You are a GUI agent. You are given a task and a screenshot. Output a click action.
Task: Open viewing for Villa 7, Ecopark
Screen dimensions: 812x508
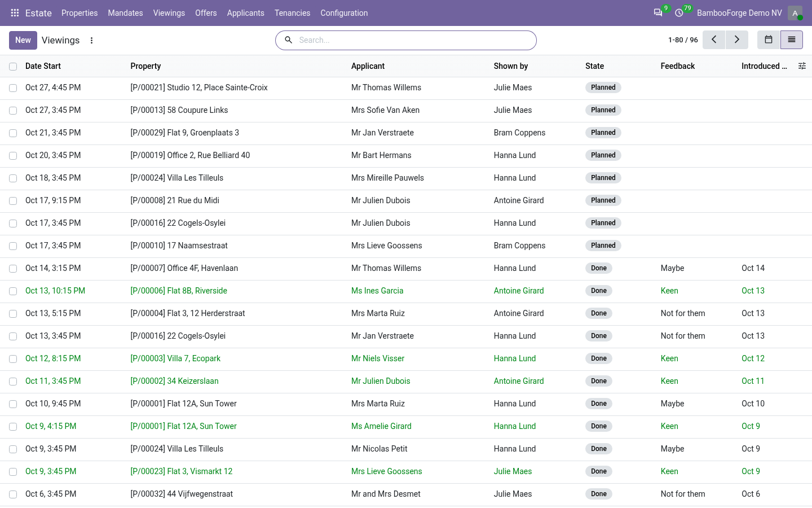tap(175, 358)
